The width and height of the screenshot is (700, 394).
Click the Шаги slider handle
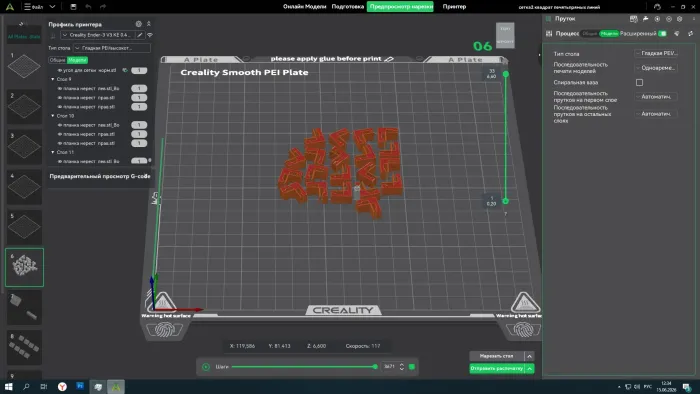[x=375, y=367]
